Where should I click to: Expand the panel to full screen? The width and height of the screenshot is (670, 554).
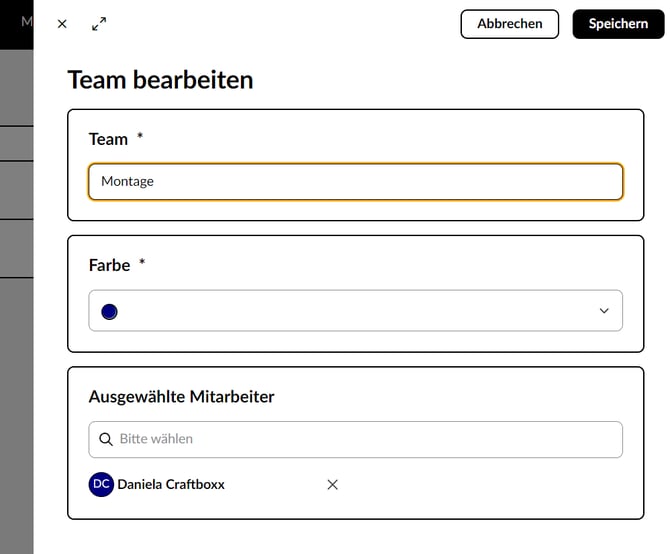pos(99,24)
